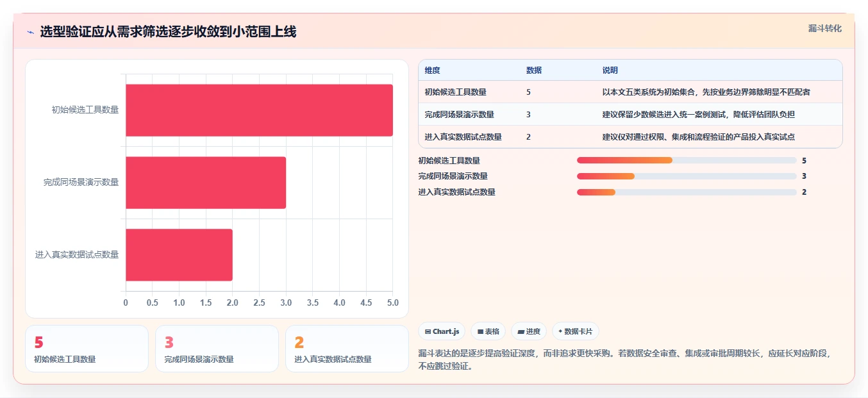Click the description starting 建议保留少数候选

[x=699, y=115]
